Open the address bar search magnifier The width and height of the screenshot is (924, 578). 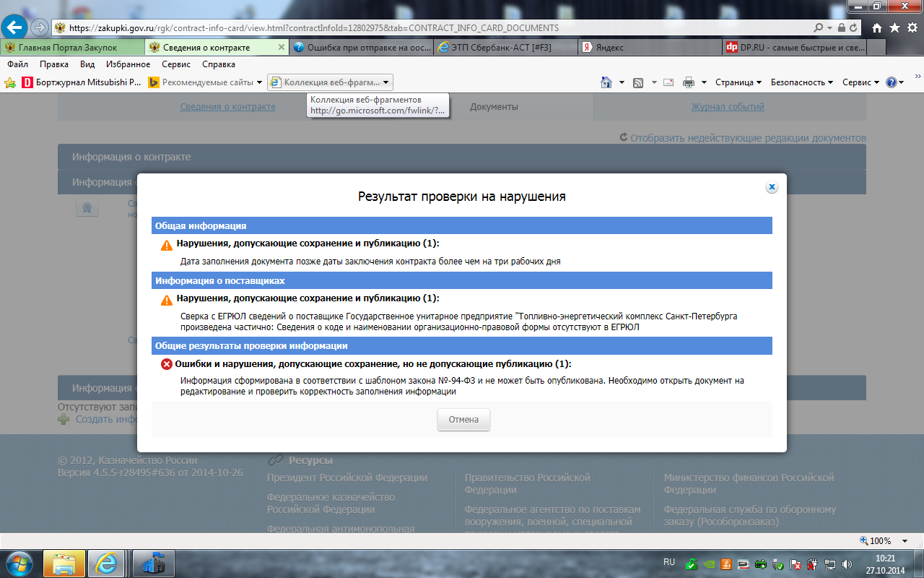pos(819,28)
